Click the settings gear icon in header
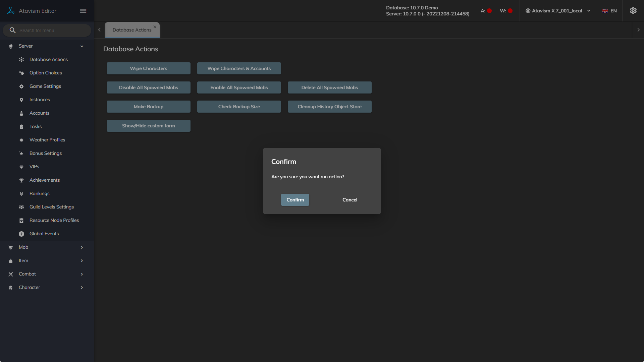This screenshot has height=362, width=644. [633, 11]
